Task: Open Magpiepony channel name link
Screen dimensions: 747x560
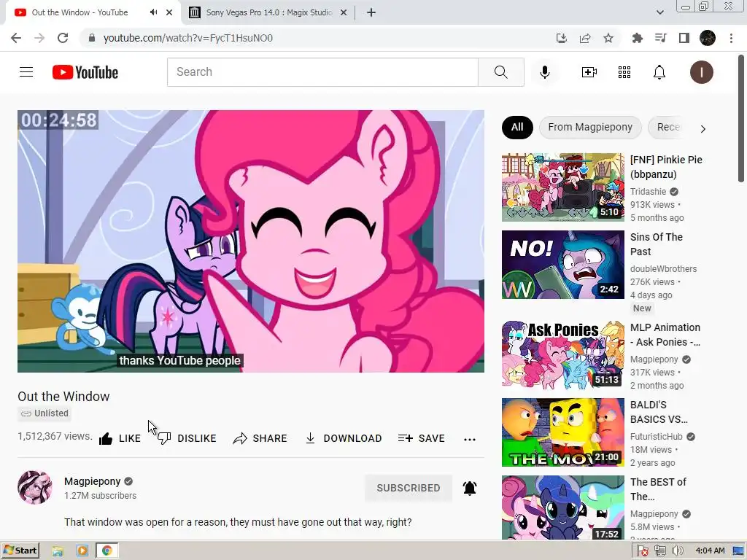Action: pos(93,481)
